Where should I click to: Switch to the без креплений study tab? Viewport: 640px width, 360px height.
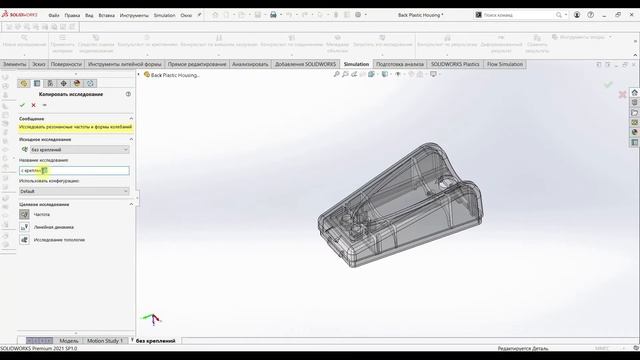pyautogui.click(x=156, y=340)
